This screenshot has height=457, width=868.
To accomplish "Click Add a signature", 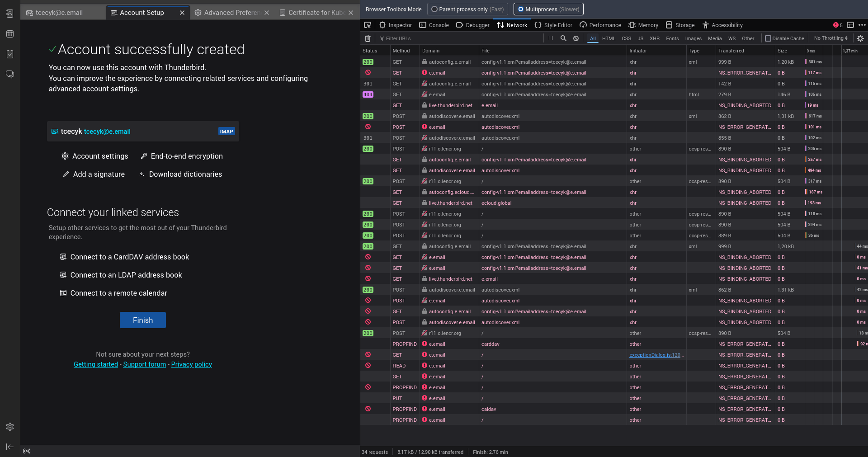I will pyautogui.click(x=94, y=174).
